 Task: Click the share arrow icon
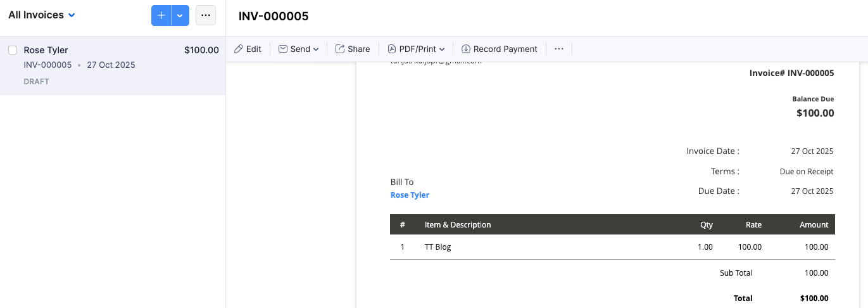tap(340, 49)
